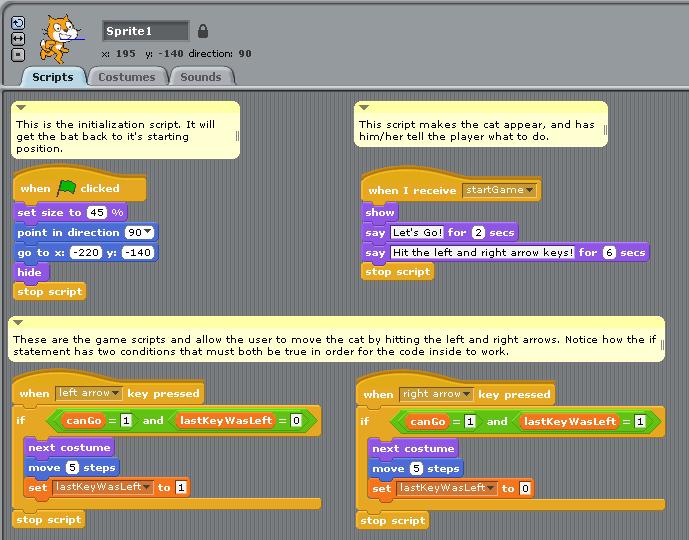The image size is (689, 540).
Task: Click the Hit the left and right arrow keys! field
Action: click(482, 253)
